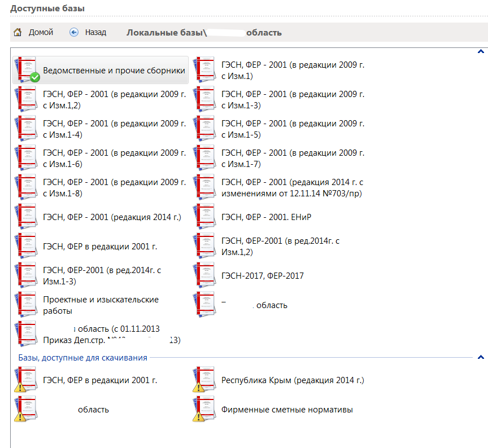Select Ведомственные и прочие сборники text
The image size is (488, 448).
coord(114,71)
